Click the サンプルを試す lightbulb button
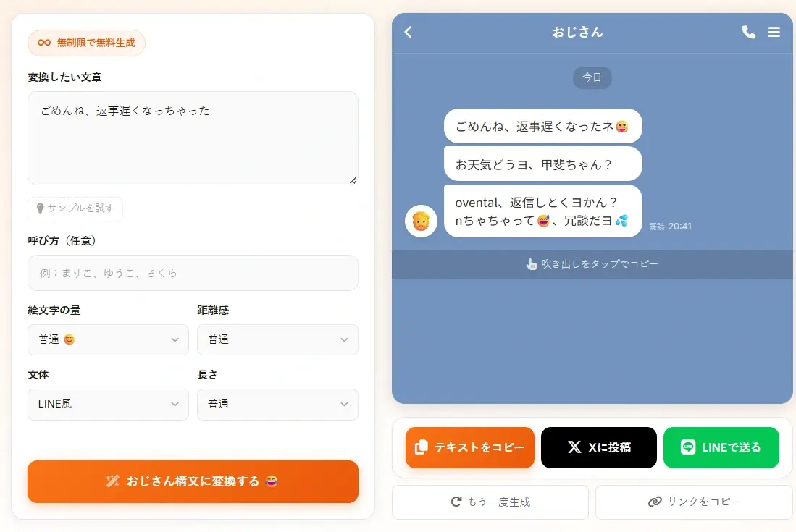The height and width of the screenshot is (532, 796). (75, 208)
